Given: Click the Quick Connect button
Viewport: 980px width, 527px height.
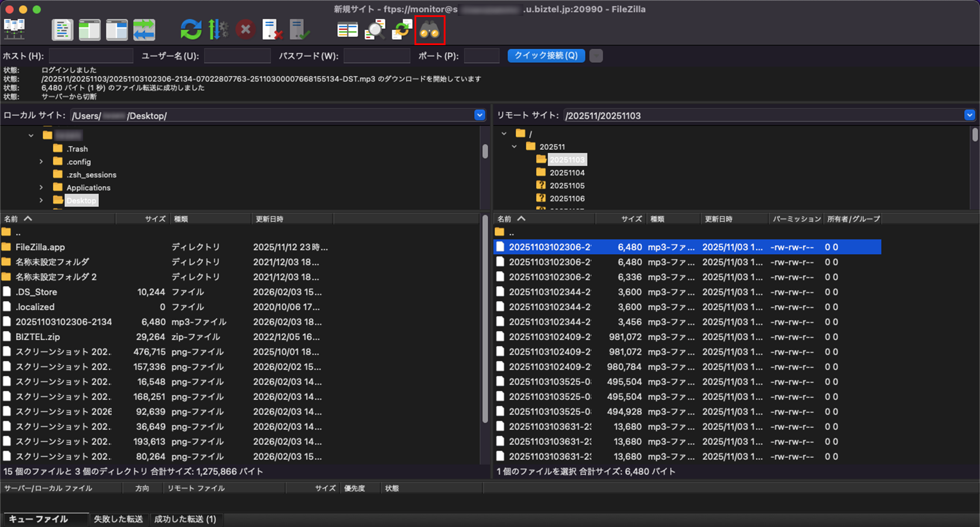Looking at the screenshot, I should 546,56.
